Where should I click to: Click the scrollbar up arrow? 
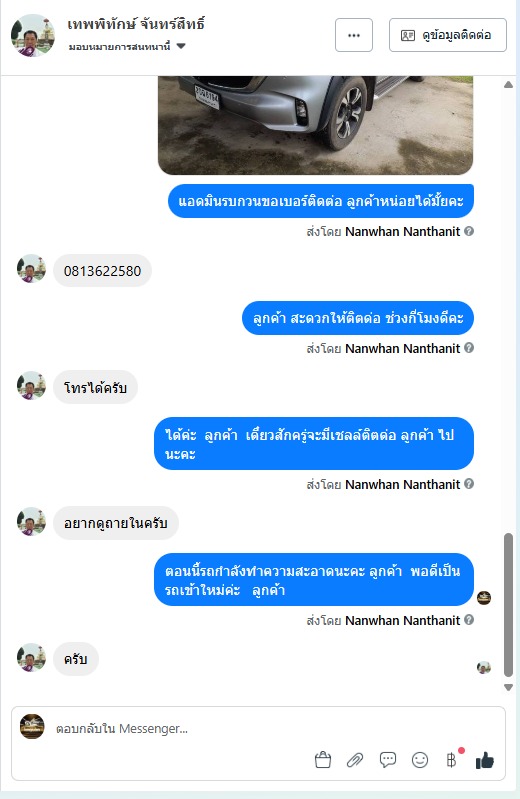(508, 85)
